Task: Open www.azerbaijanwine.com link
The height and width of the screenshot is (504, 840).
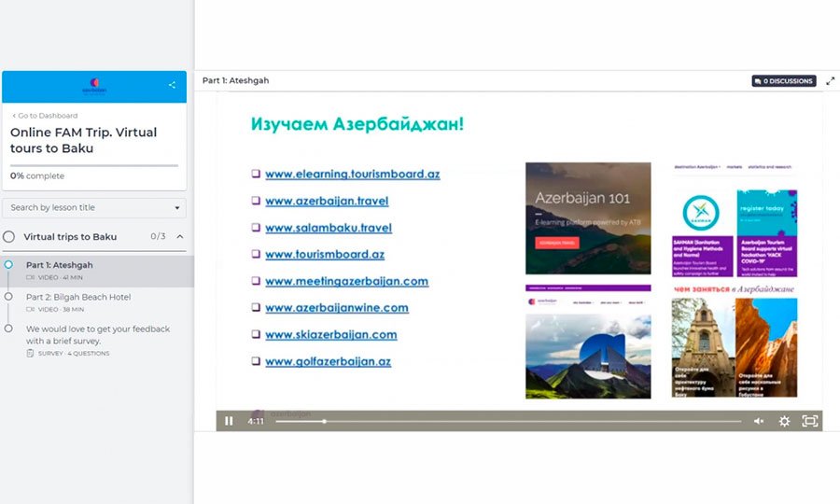Action: tap(337, 308)
